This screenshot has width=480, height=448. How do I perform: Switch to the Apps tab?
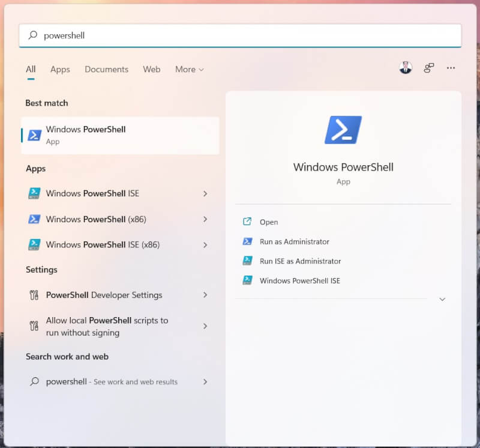pyautogui.click(x=60, y=69)
